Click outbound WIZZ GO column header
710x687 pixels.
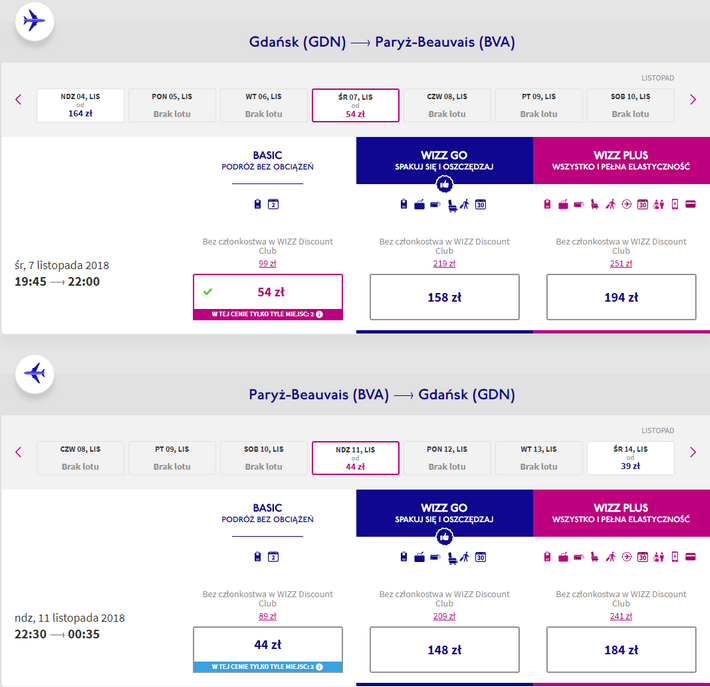pyautogui.click(x=445, y=160)
